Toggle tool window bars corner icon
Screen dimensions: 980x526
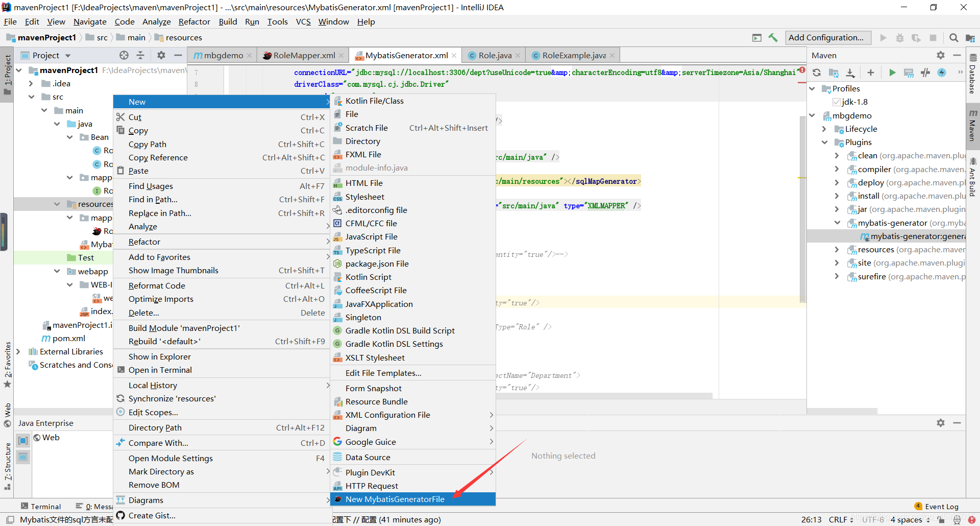click(10, 519)
